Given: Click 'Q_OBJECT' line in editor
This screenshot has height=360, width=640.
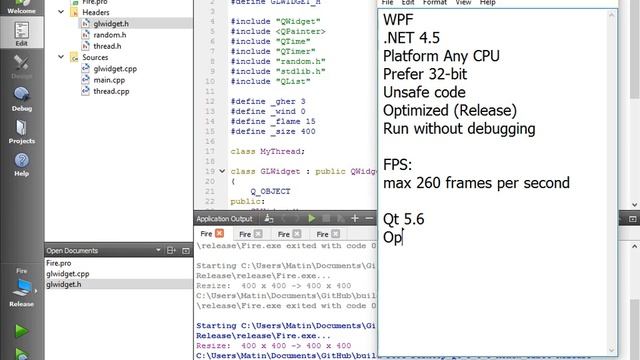Looking at the screenshot, I should [x=270, y=191].
